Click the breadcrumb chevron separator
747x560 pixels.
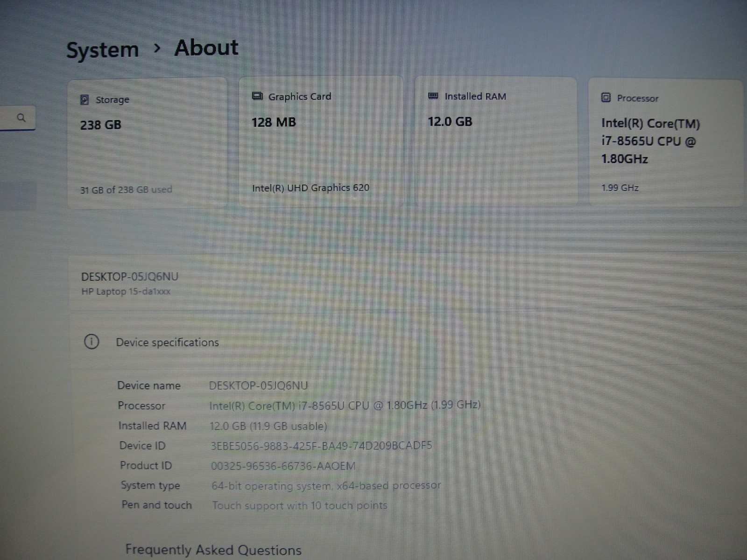[157, 48]
